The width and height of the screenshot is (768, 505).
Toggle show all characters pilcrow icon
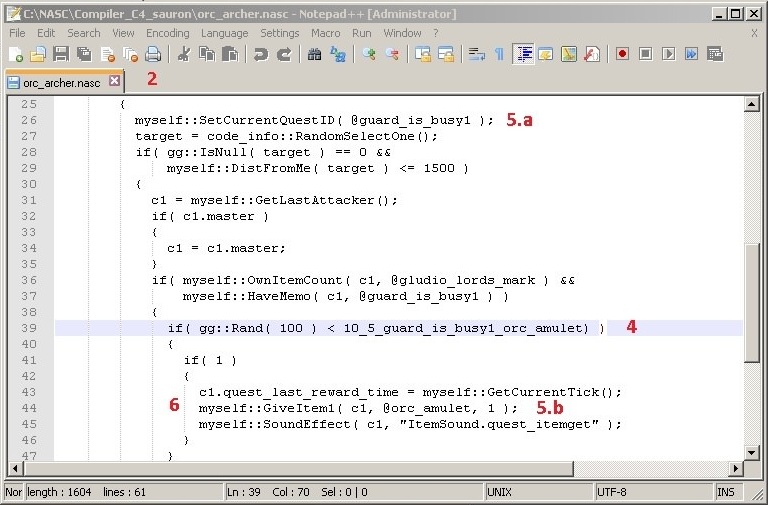coord(500,54)
